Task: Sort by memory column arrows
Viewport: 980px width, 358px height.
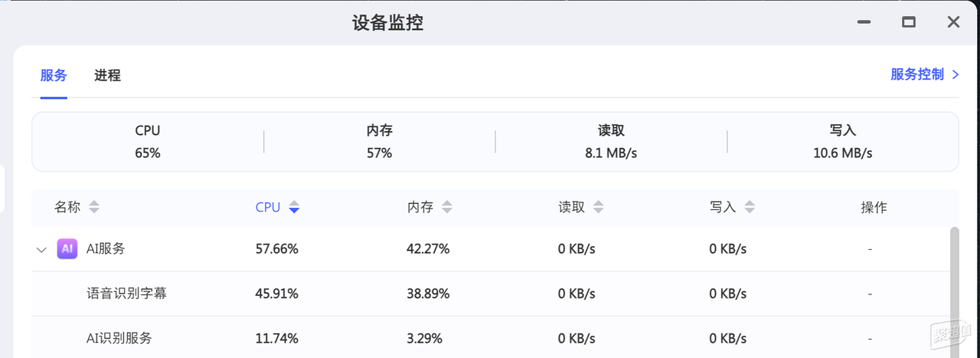Action: (x=447, y=207)
